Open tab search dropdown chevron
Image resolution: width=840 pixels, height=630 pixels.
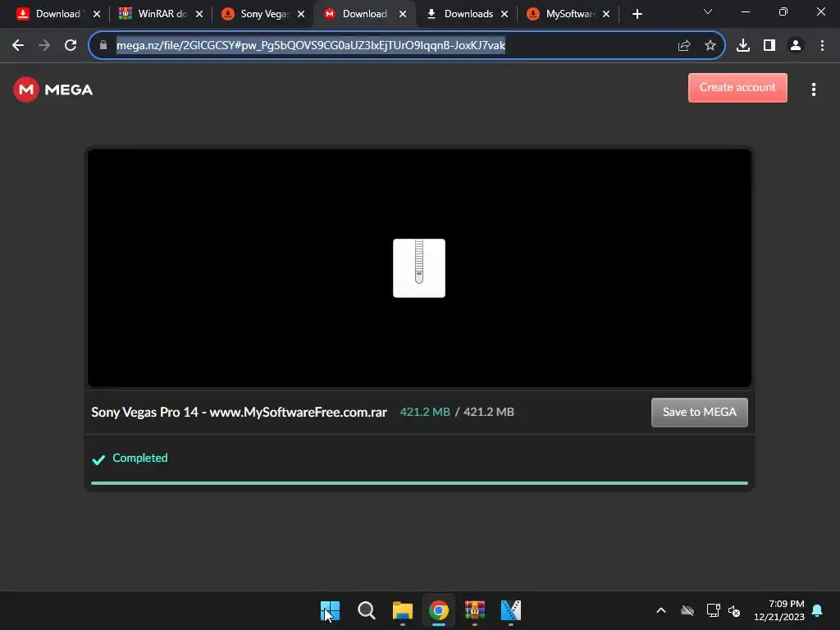click(x=708, y=11)
